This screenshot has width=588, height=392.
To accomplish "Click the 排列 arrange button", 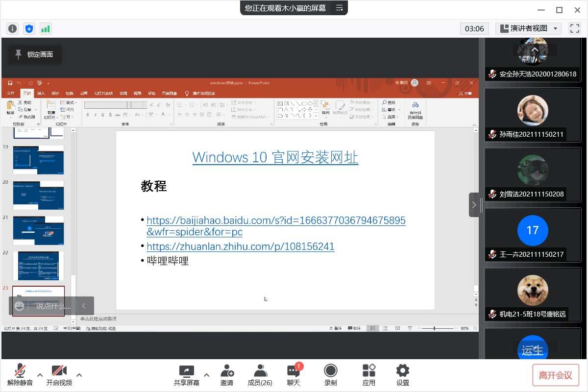I will [325, 108].
